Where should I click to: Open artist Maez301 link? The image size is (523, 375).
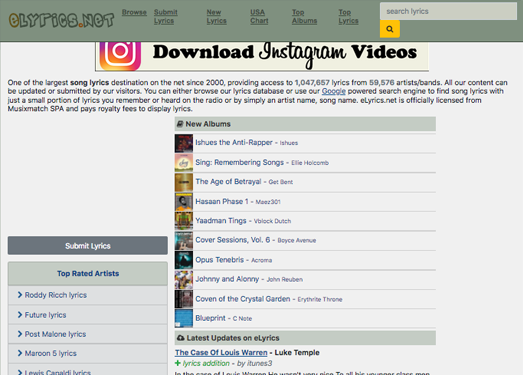pos(268,202)
